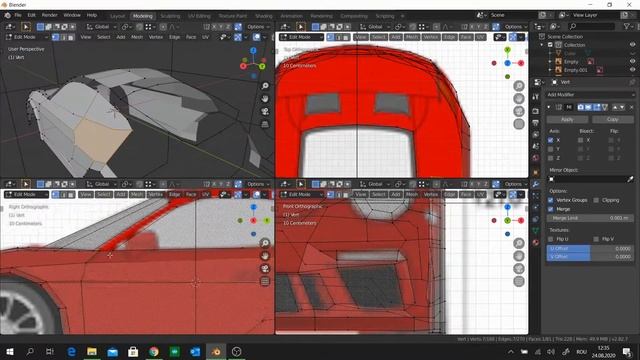Toggle modifier display in viewport (monitor icon)
This screenshot has width=640, height=360.
[588, 107]
